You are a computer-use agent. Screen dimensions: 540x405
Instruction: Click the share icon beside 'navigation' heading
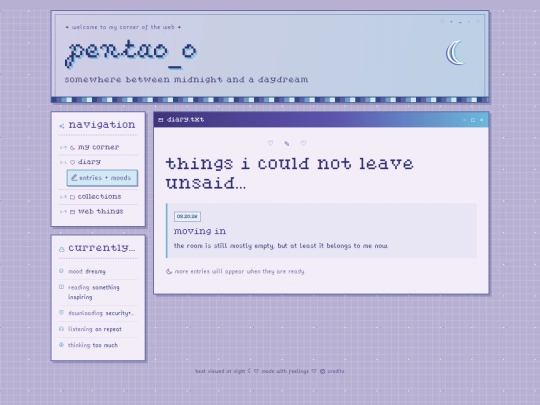coord(62,126)
